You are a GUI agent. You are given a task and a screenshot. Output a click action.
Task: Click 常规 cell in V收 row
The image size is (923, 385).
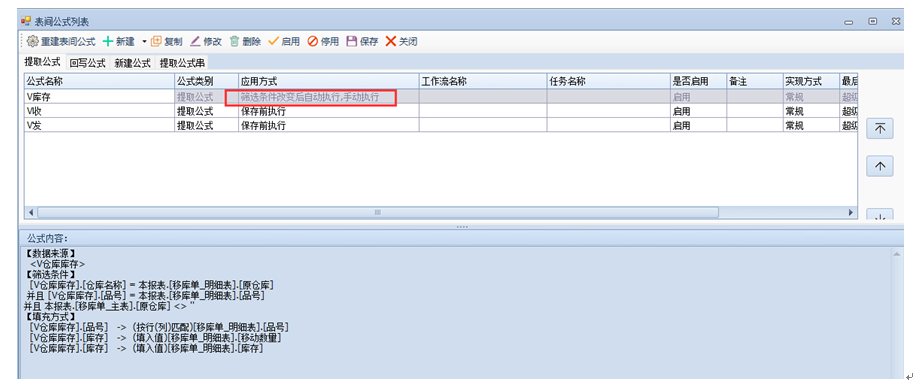click(811, 111)
